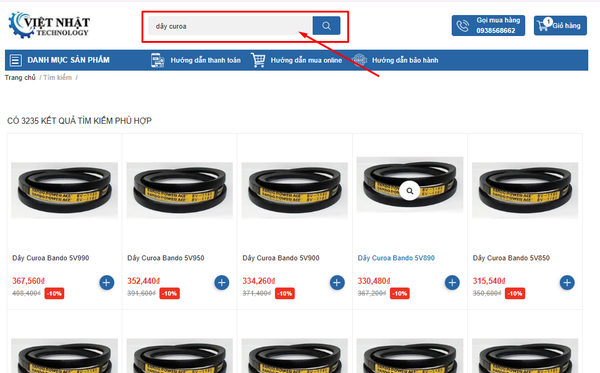The width and height of the screenshot is (600, 373).
Task: Click Tìm kiếm breadcrumb
Action: 57,78
